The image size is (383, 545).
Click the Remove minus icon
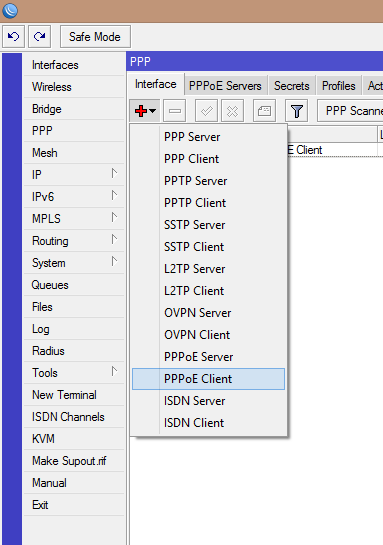pos(174,111)
